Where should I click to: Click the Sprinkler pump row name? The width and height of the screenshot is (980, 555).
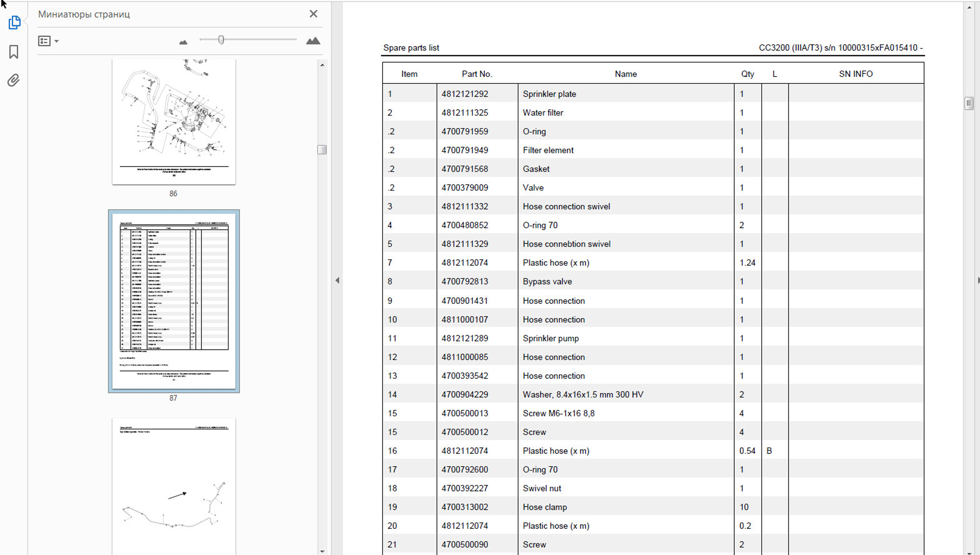[550, 338]
